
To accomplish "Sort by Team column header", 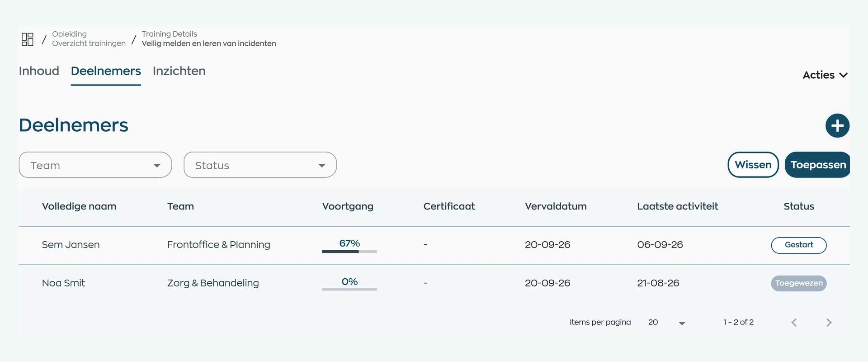I will point(180,206).
